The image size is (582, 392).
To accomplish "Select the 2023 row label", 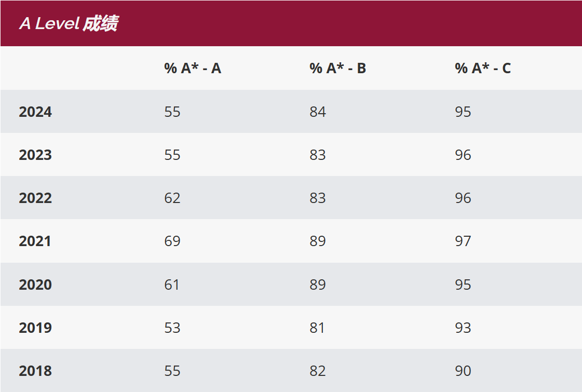I will tap(35, 155).
